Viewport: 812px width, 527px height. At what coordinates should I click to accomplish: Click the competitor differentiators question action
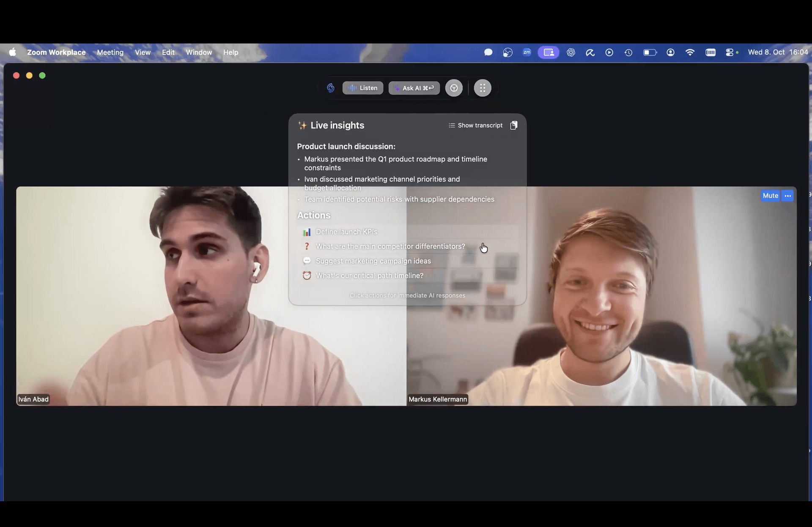(x=390, y=246)
